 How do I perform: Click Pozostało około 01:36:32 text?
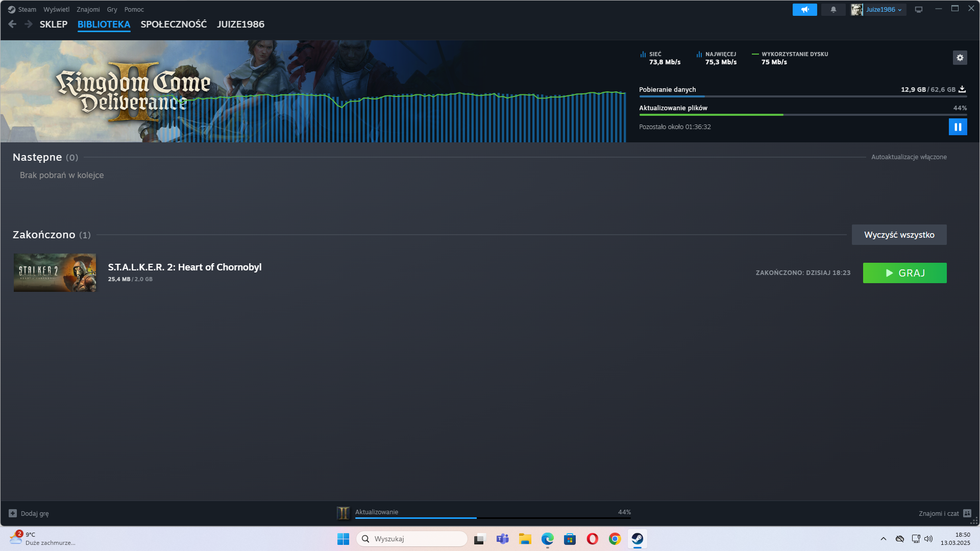[x=675, y=127]
